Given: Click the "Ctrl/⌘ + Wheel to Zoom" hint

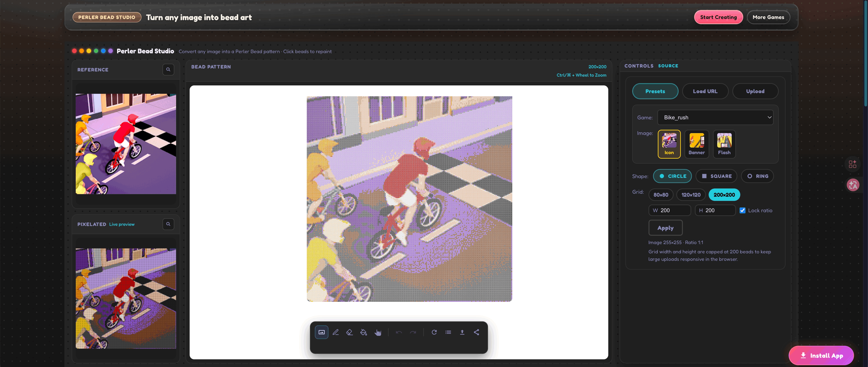Looking at the screenshot, I should click(x=581, y=75).
